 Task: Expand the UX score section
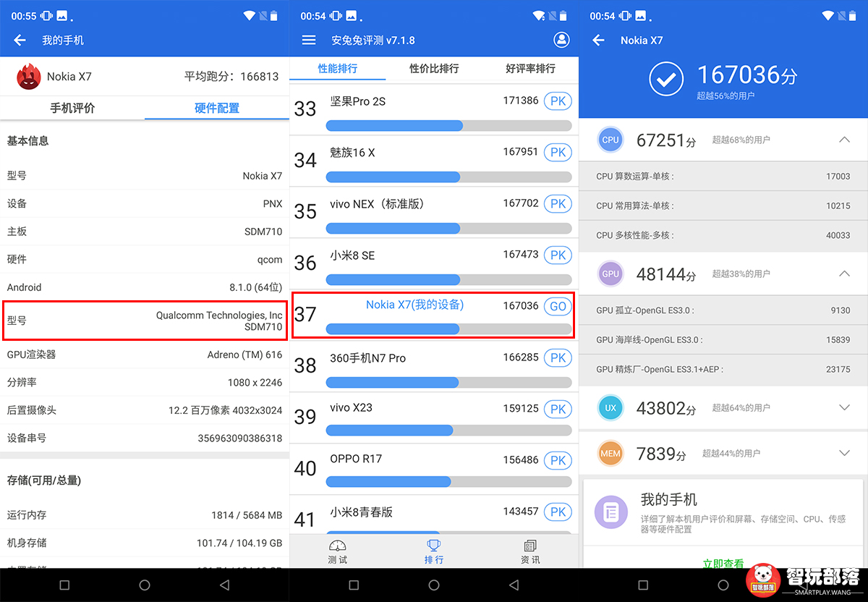844,408
